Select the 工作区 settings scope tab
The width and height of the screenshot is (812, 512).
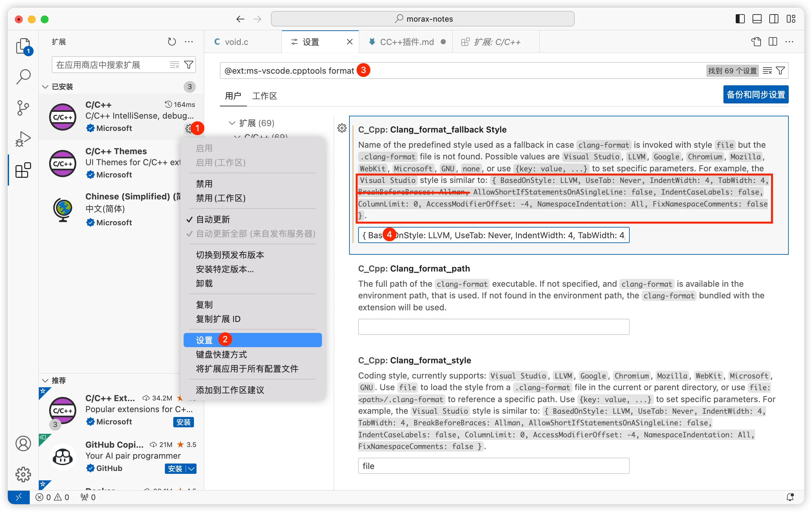[265, 96]
